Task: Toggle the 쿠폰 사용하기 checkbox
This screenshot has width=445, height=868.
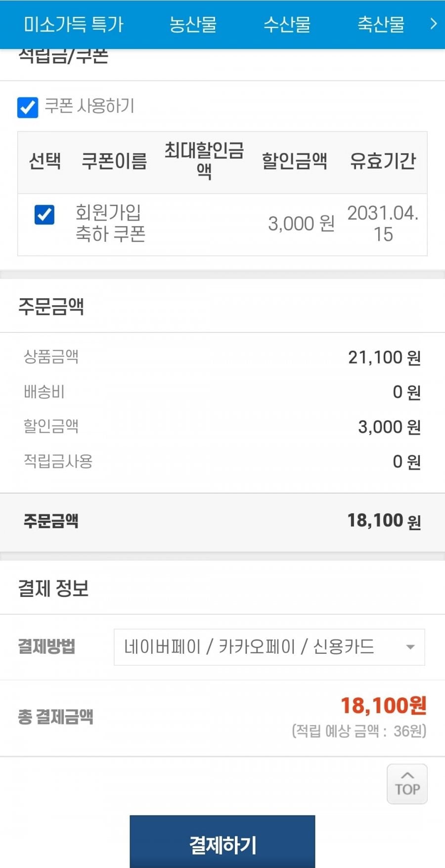Action: pos(28,107)
